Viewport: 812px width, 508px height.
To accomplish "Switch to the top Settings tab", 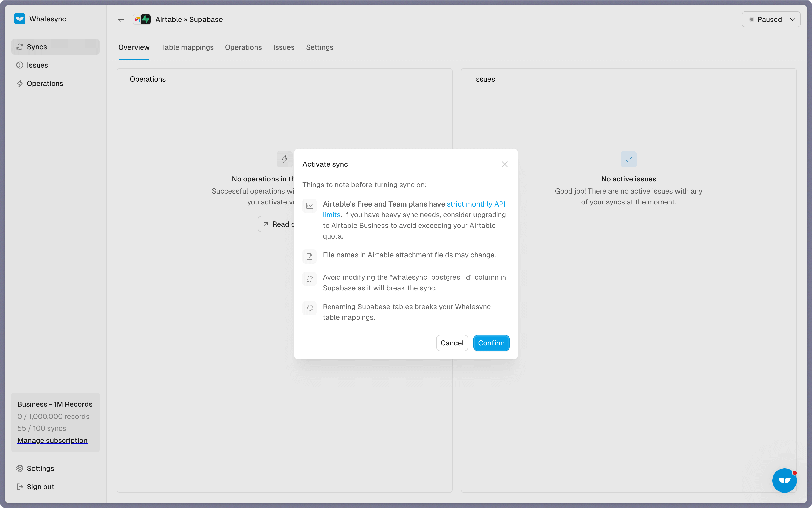I will tap(320, 47).
